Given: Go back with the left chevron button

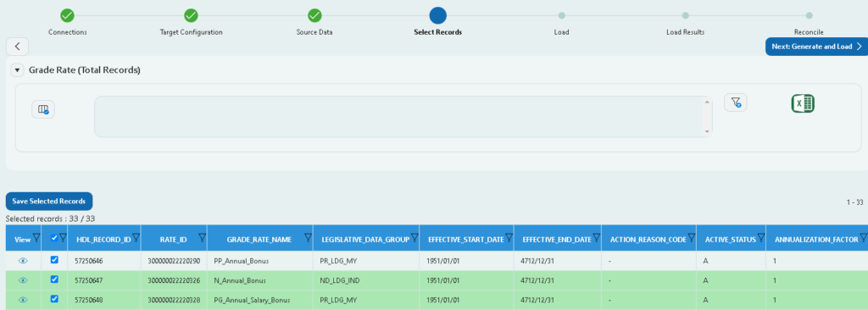Looking at the screenshot, I should point(17,47).
